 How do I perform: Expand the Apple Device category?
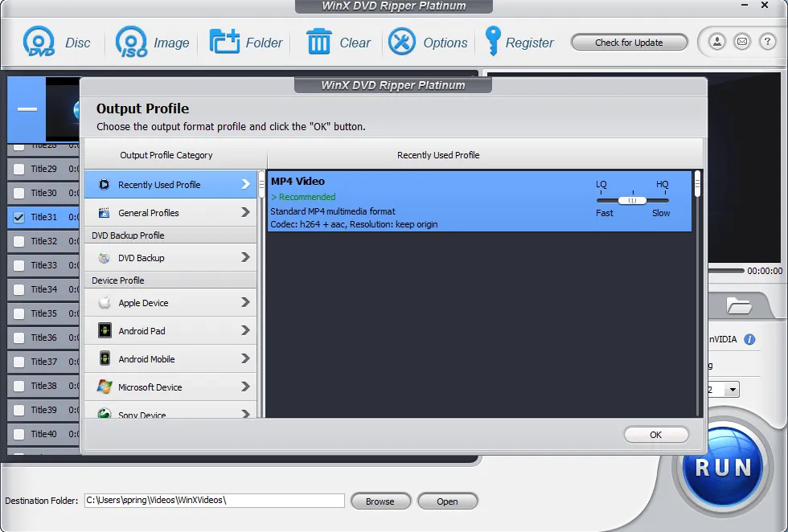(170, 303)
